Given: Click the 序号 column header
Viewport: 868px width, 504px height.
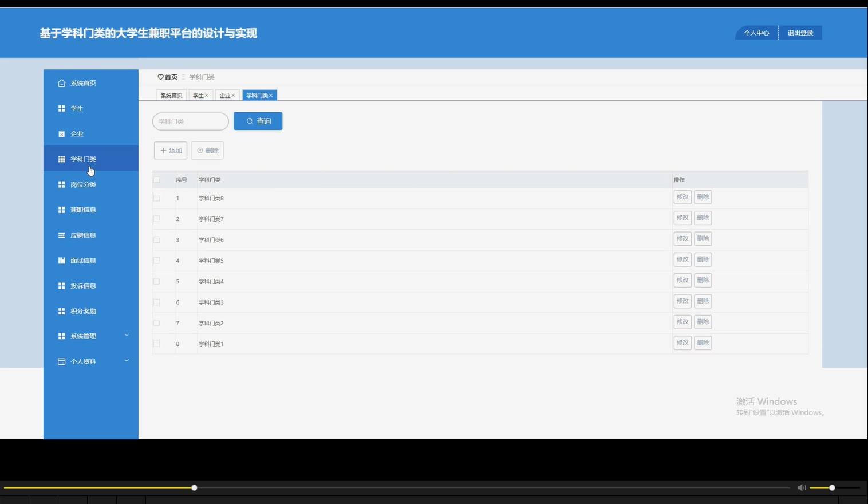Looking at the screenshot, I should 182,180.
